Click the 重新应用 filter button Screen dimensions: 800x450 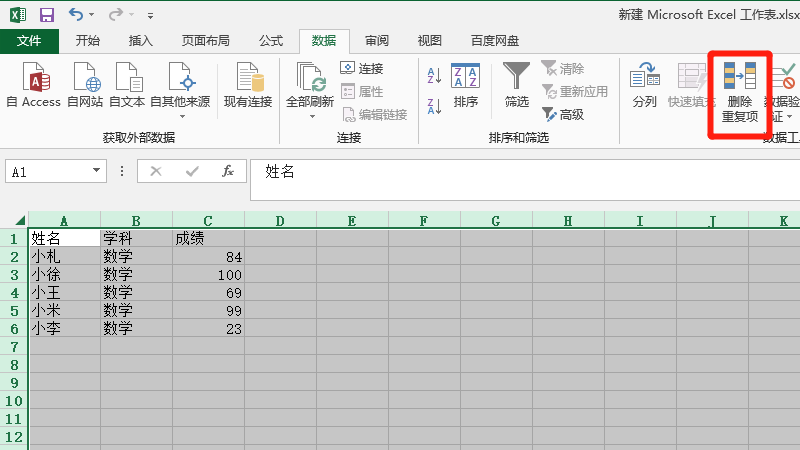(x=574, y=92)
